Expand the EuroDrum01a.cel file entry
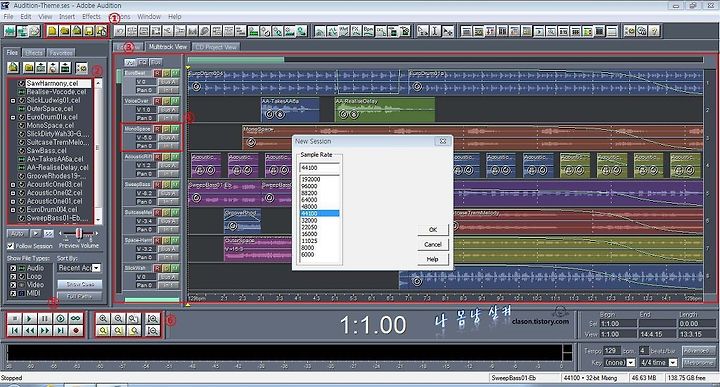This screenshot has width=720, height=387. coord(13,118)
